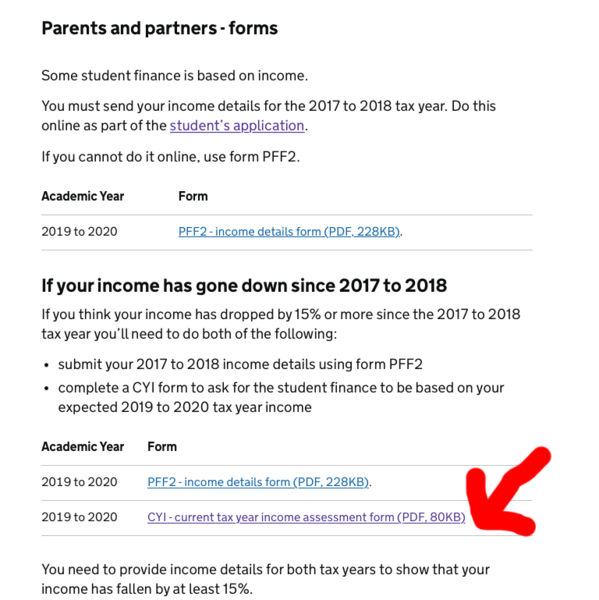The image size is (599, 600).
Task: Select the bullet 'submit your 2017 to 2018 income details'
Action: click(x=240, y=364)
